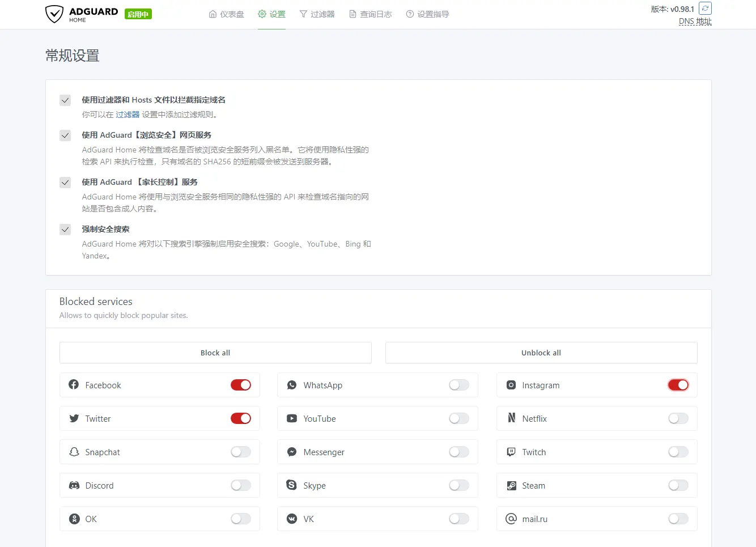The image size is (756, 547).
Task: Click the WhatsApp service icon
Action: pyautogui.click(x=292, y=385)
